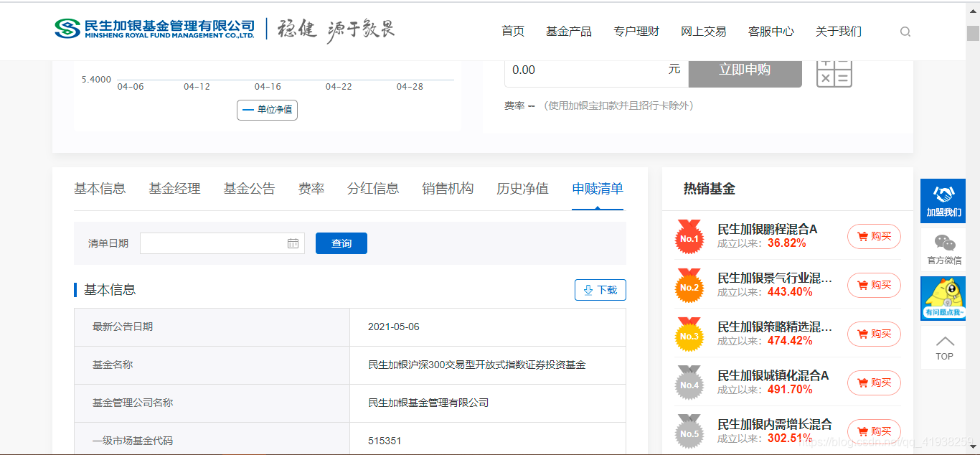This screenshot has height=455, width=980.
Task: Open 基金产品 menu
Action: [x=569, y=32]
